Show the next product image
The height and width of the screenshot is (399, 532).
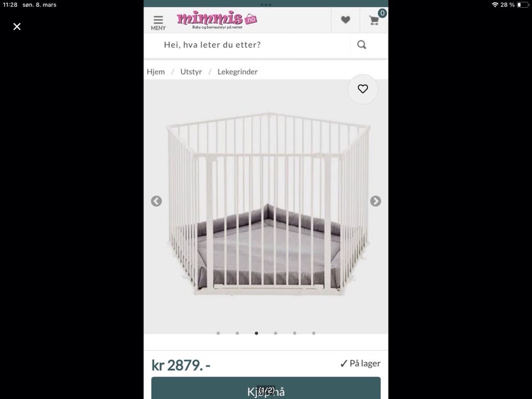coord(375,201)
